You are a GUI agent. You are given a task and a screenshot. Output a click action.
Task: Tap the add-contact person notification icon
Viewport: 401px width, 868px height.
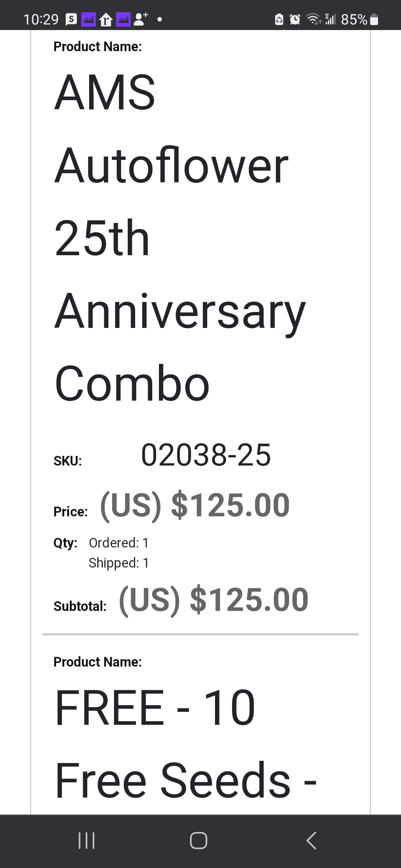click(x=140, y=19)
